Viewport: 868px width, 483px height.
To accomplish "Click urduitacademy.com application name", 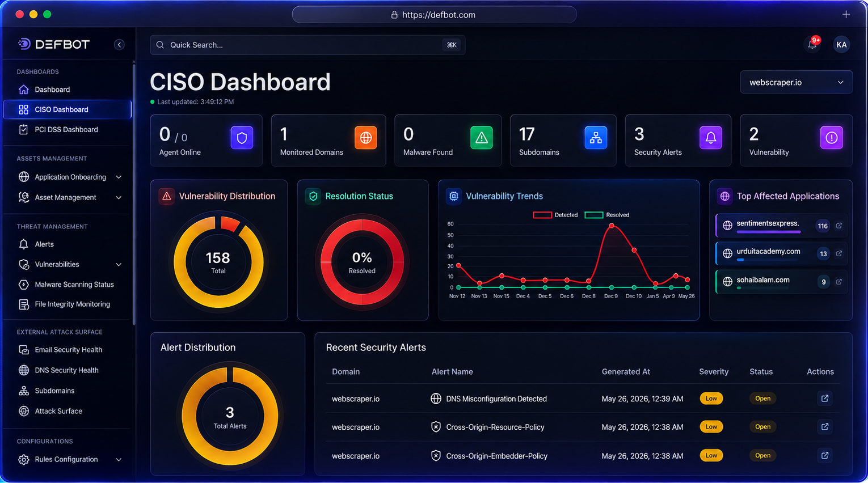I will (768, 251).
